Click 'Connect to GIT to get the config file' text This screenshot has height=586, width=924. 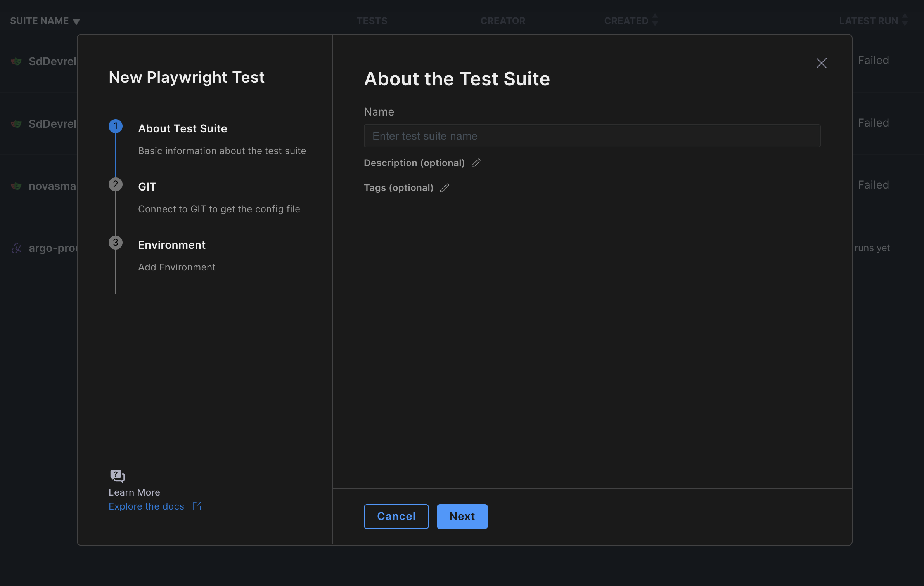[219, 209]
